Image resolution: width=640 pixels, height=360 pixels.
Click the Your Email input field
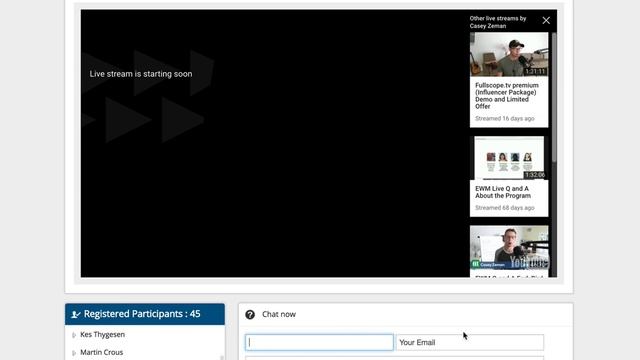470,342
